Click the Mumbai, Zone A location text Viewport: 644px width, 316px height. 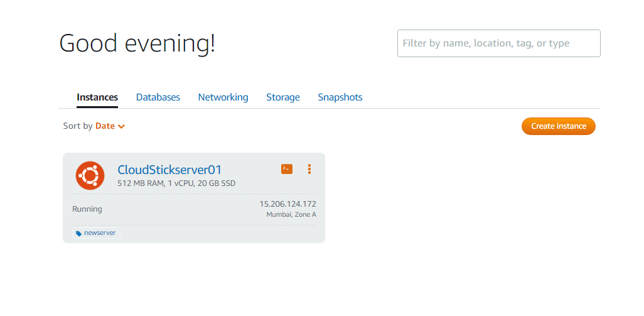pyautogui.click(x=291, y=215)
